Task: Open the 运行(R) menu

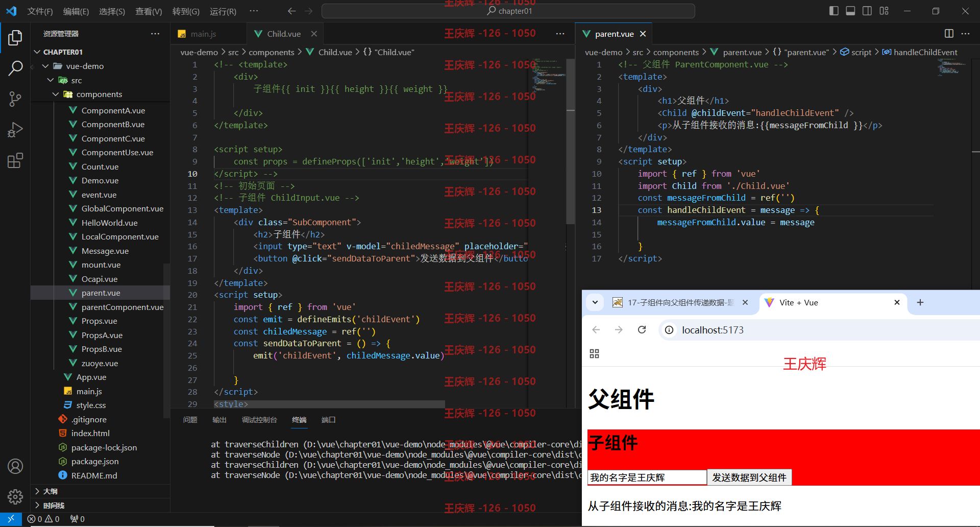Action: pyautogui.click(x=223, y=11)
